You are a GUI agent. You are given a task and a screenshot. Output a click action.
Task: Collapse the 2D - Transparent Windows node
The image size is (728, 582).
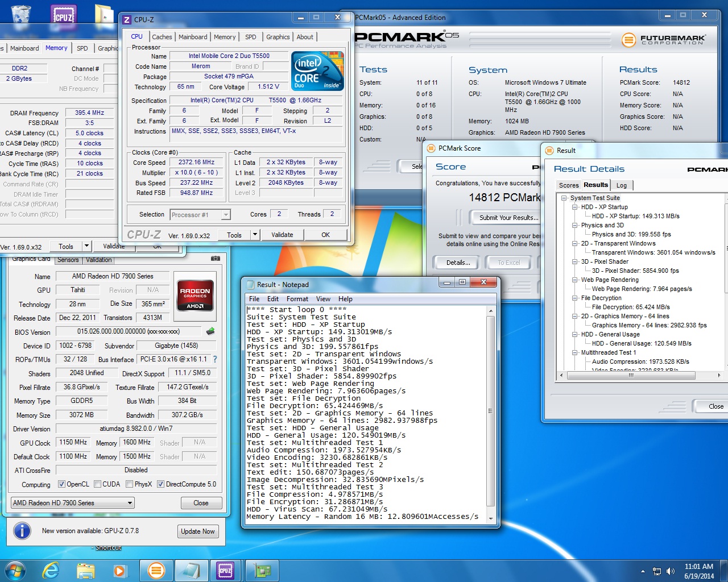tap(575, 244)
